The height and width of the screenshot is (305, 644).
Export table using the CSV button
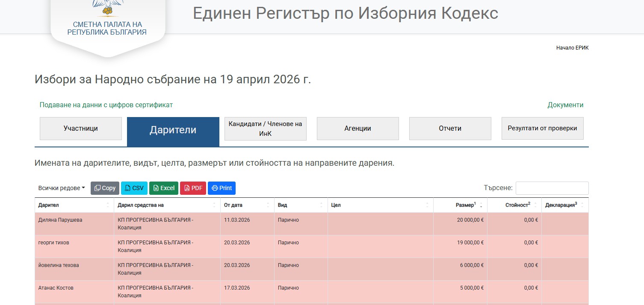click(x=134, y=188)
